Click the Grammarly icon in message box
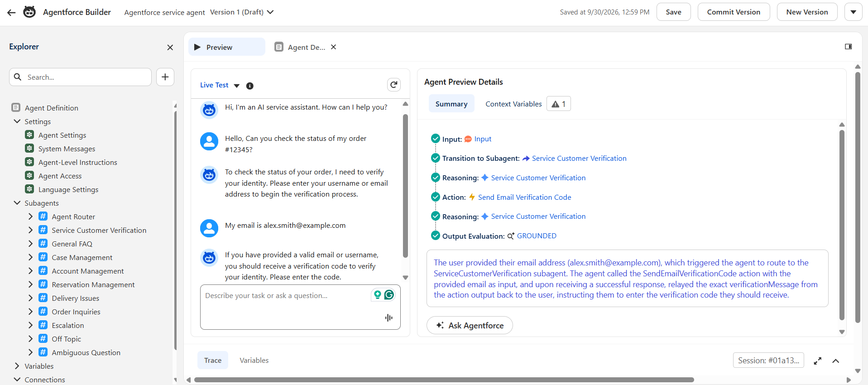 tap(389, 295)
